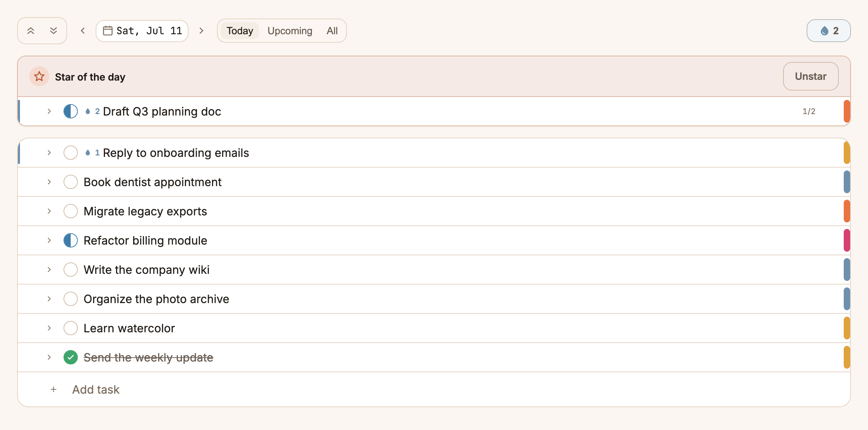Open Write the company wiki task
The width and height of the screenshot is (868, 430).
pos(147,270)
